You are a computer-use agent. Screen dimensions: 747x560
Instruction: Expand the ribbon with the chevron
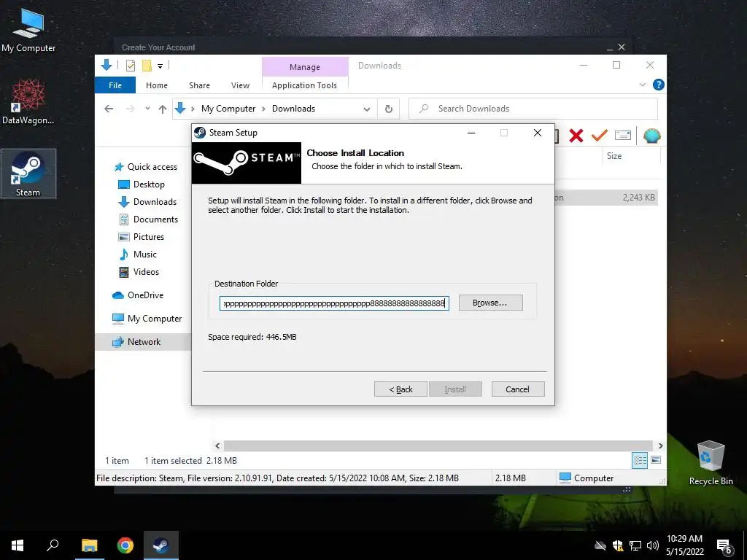pyautogui.click(x=642, y=85)
